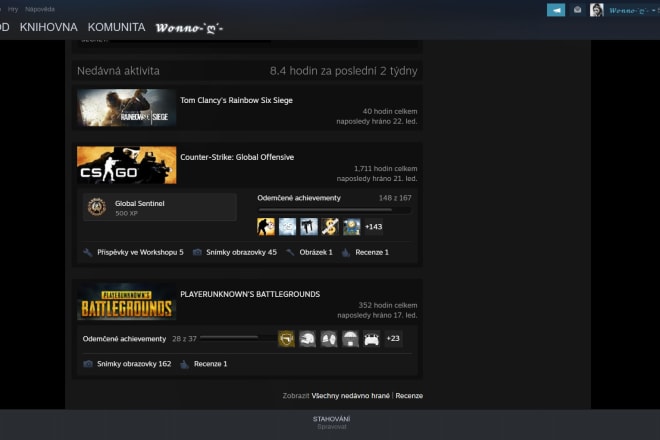The image size is (660, 440).
Task: Open CS:GO Odemčené achievementy link
Action: [299, 198]
